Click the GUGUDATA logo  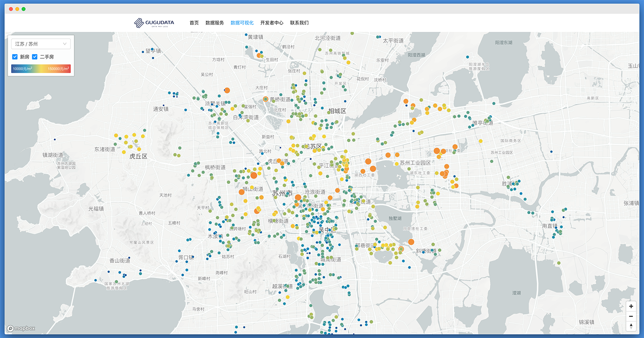click(x=154, y=23)
